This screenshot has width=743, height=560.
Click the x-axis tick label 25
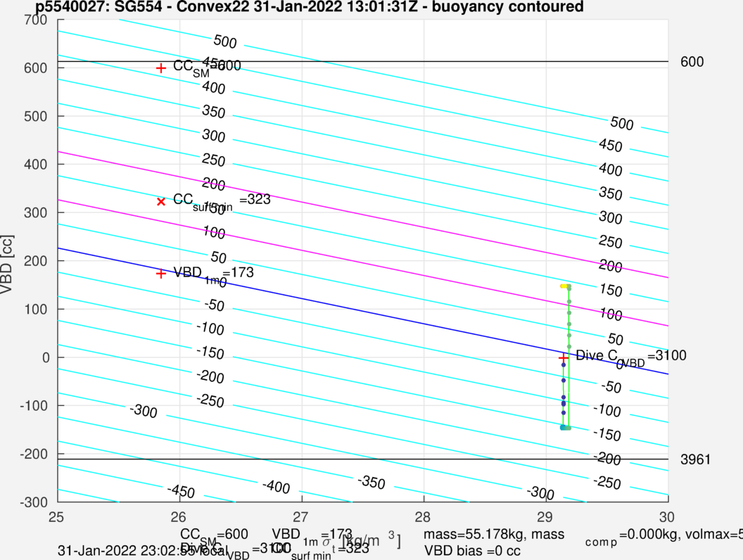[x=56, y=516]
